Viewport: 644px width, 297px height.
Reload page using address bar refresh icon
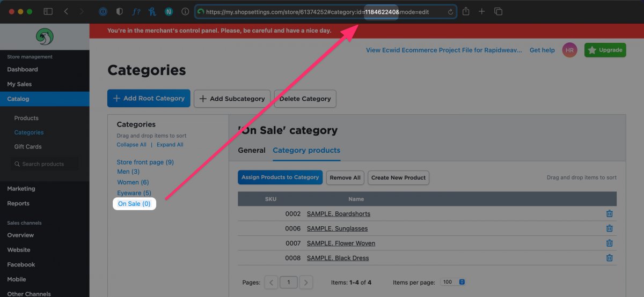coord(450,12)
